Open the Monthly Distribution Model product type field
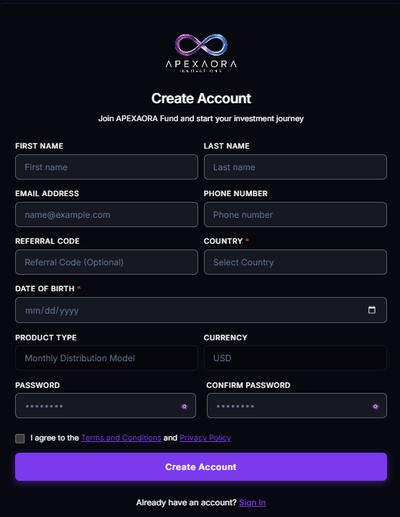Screen dimensions: 400x517 tap(106, 358)
